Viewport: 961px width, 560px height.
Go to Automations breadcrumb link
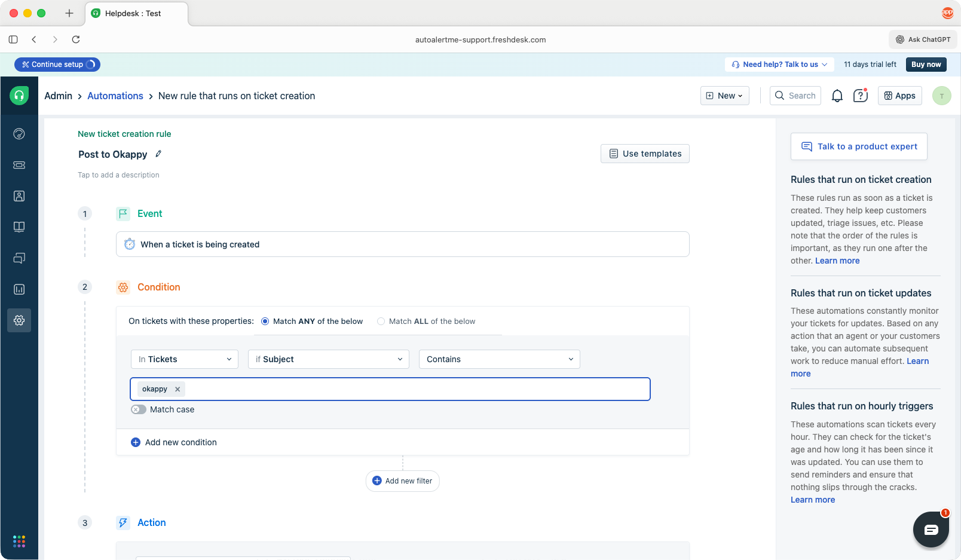115,96
